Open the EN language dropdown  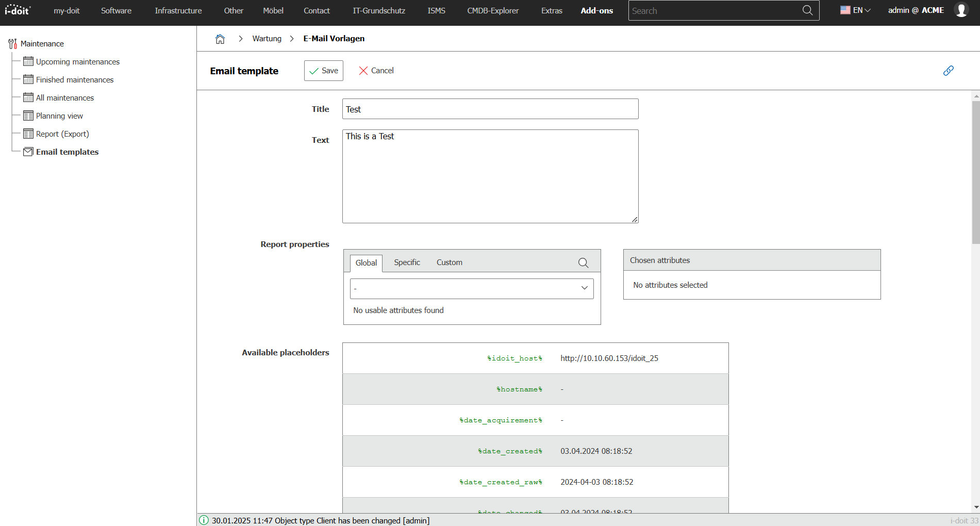pyautogui.click(x=855, y=10)
